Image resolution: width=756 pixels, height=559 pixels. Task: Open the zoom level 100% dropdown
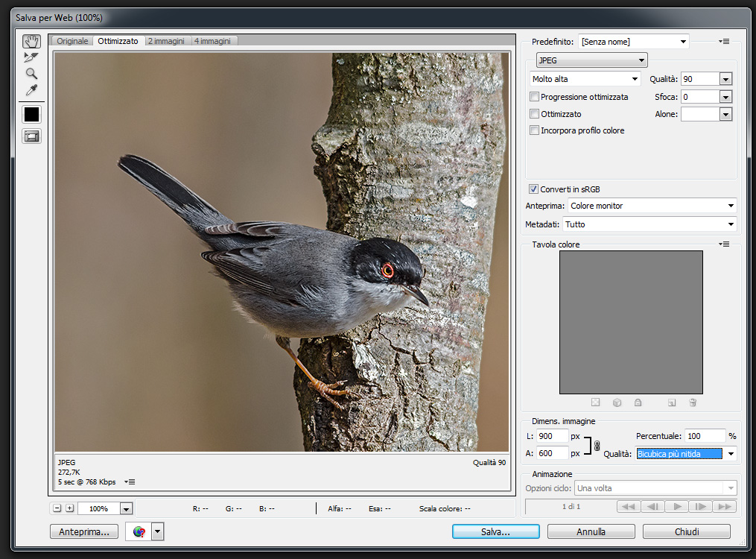[x=126, y=508]
